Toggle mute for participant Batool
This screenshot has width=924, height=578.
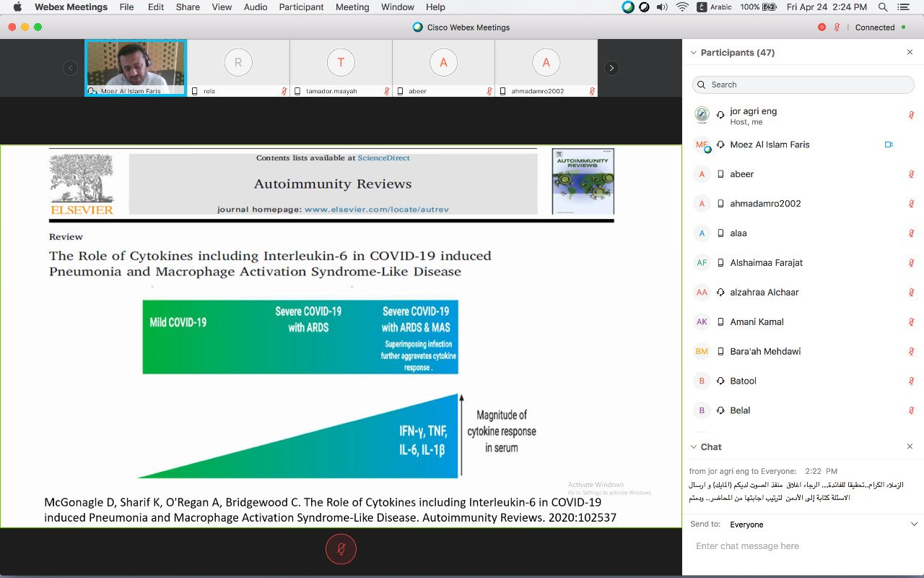[x=911, y=381]
